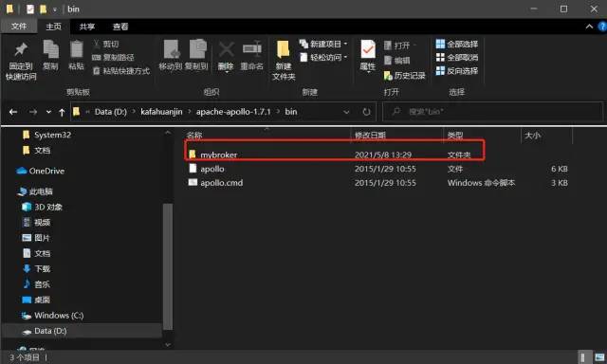Viewport: 607px width, 364px height.
Task: Click Edit (编辑) in the ribbon
Action: click(397, 61)
